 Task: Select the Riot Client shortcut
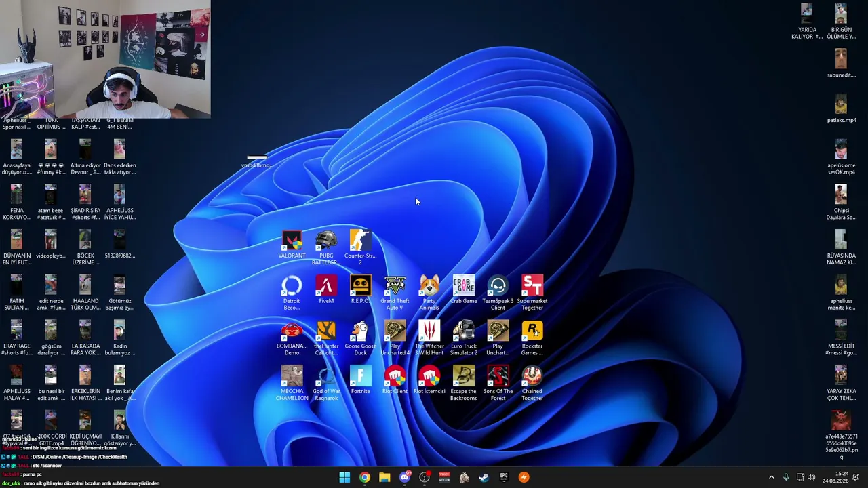395,380
